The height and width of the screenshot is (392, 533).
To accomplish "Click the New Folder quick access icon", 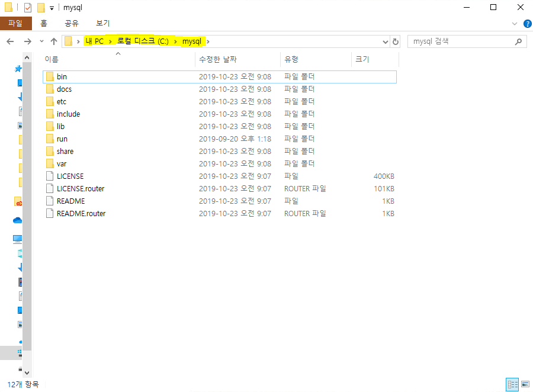I will pyautogui.click(x=41, y=7).
